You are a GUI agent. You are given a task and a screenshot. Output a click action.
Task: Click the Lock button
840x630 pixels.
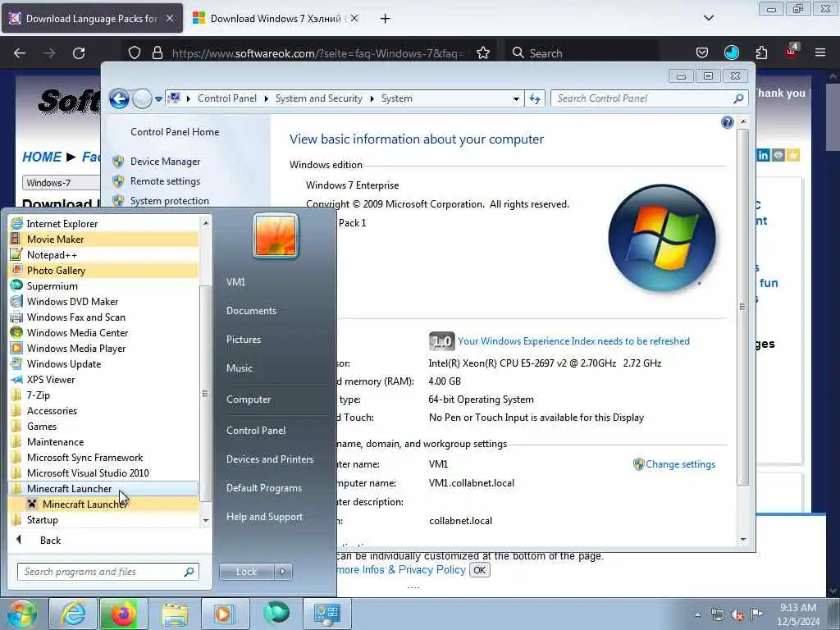[x=246, y=572]
